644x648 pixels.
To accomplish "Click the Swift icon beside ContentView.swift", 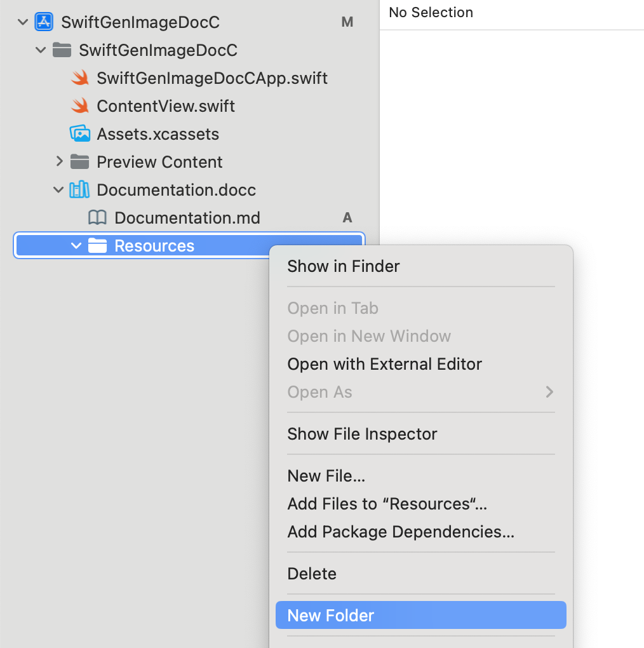I will tap(79, 106).
